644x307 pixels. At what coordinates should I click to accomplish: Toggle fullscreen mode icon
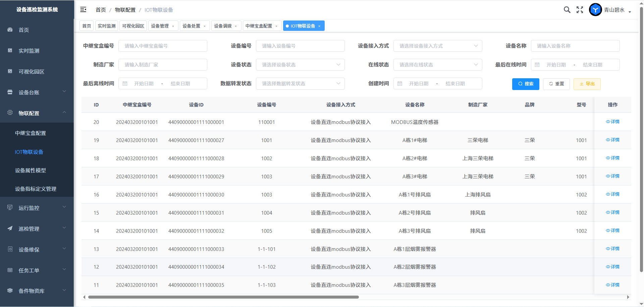(x=580, y=10)
